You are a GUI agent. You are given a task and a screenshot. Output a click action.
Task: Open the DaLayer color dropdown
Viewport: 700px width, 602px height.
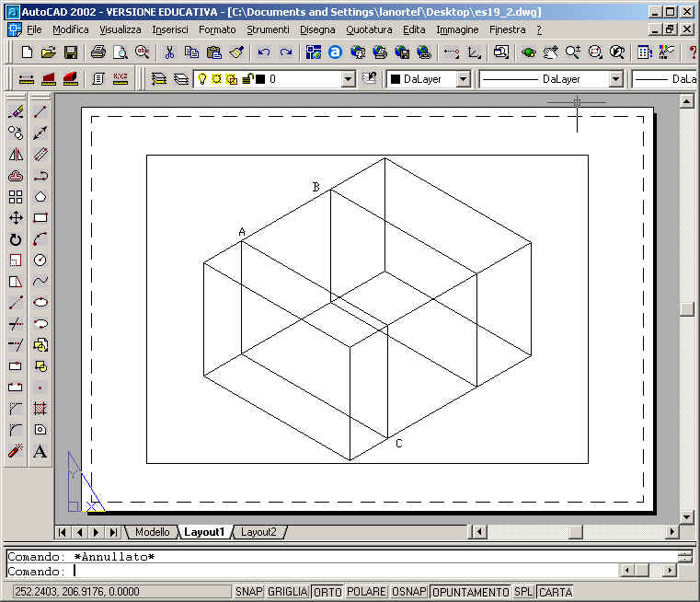tap(464, 79)
